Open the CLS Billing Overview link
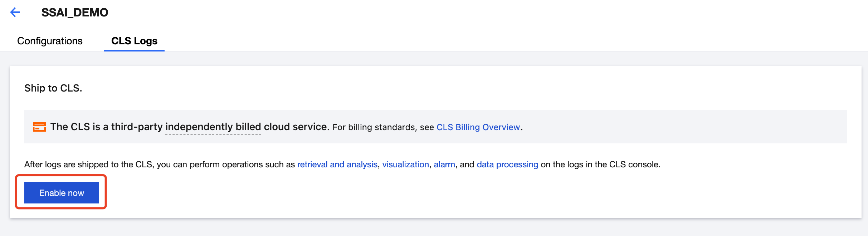Viewport: 868px width, 236px height. tap(478, 127)
